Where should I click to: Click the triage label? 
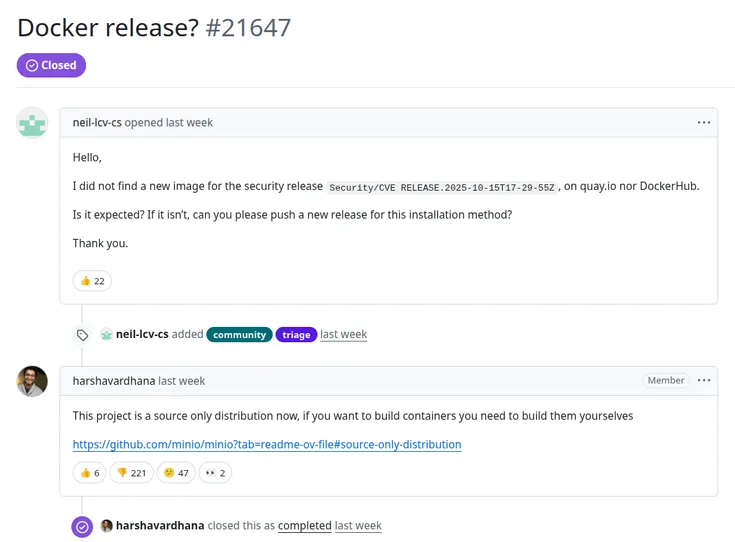tap(296, 335)
